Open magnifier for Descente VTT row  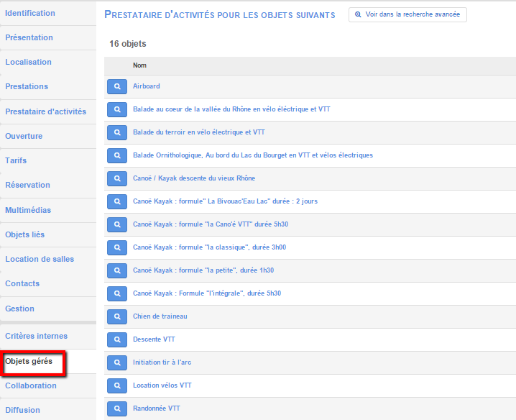click(x=117, y=339)
